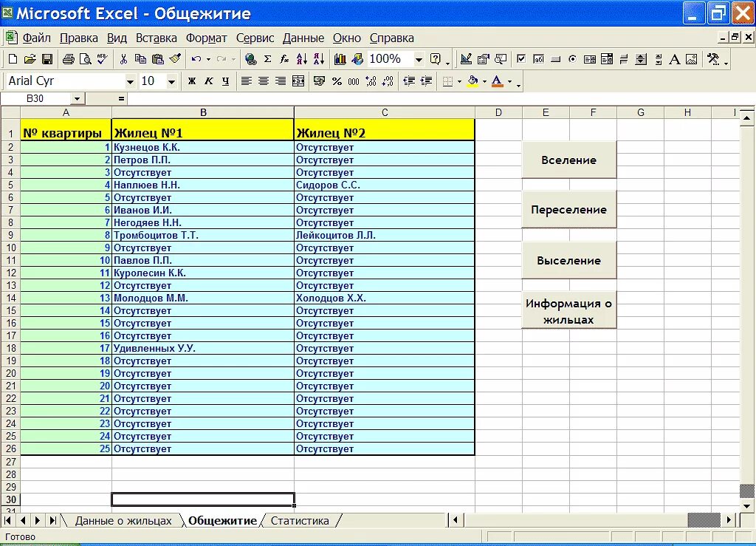
Task: View control code magnifier icon
Action: (x=501, y=59)
